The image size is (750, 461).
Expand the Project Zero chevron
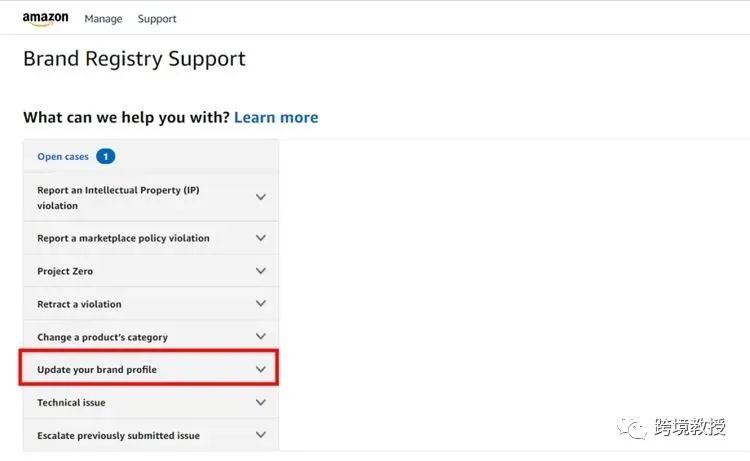tap(261, 271)
